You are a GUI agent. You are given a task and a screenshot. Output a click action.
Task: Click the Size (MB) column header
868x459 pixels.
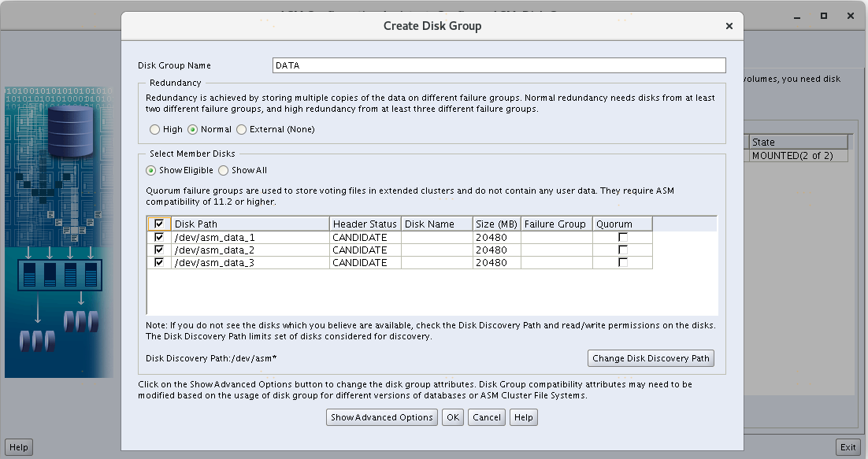495,224
